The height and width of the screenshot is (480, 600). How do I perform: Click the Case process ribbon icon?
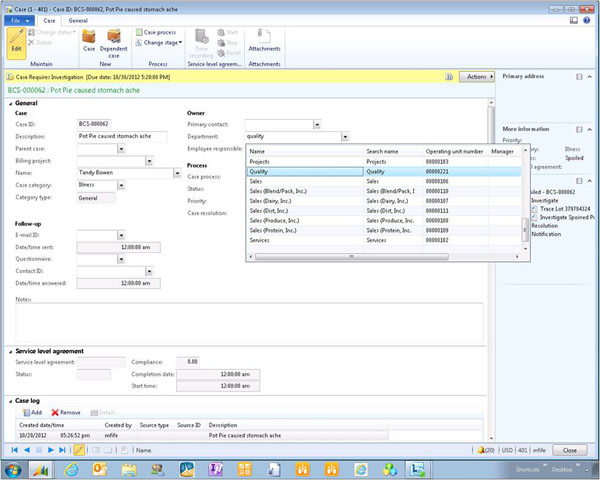pyautogui.click(x=157, y=32)
